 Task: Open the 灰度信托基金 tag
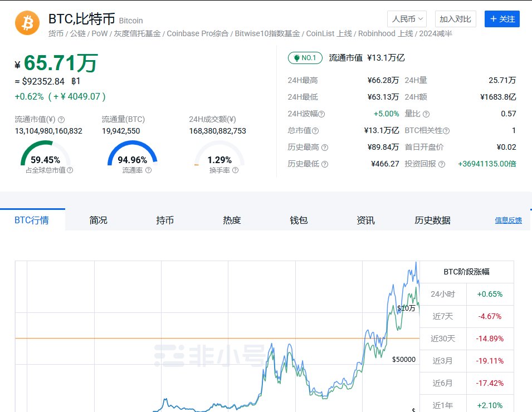pos(137,33)
